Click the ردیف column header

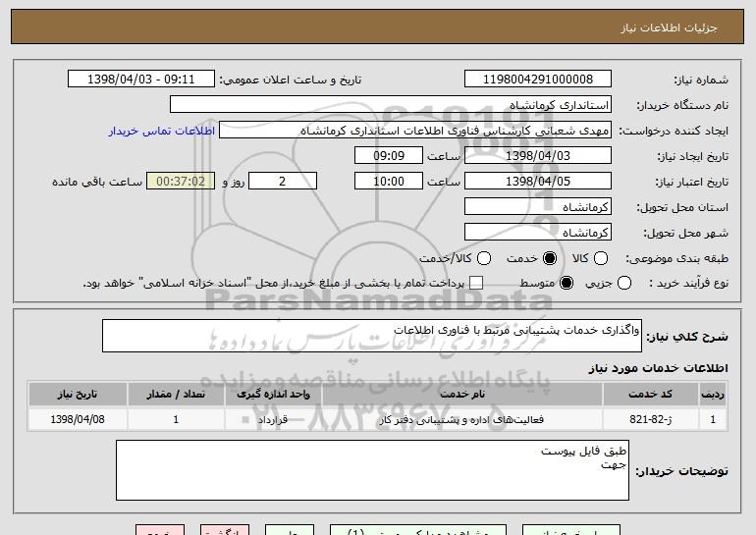tap(713, 395)
